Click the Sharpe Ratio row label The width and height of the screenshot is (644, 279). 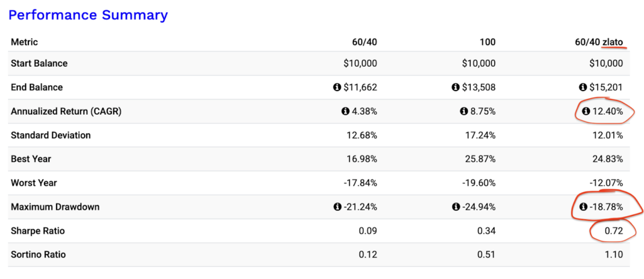[38, 231]
